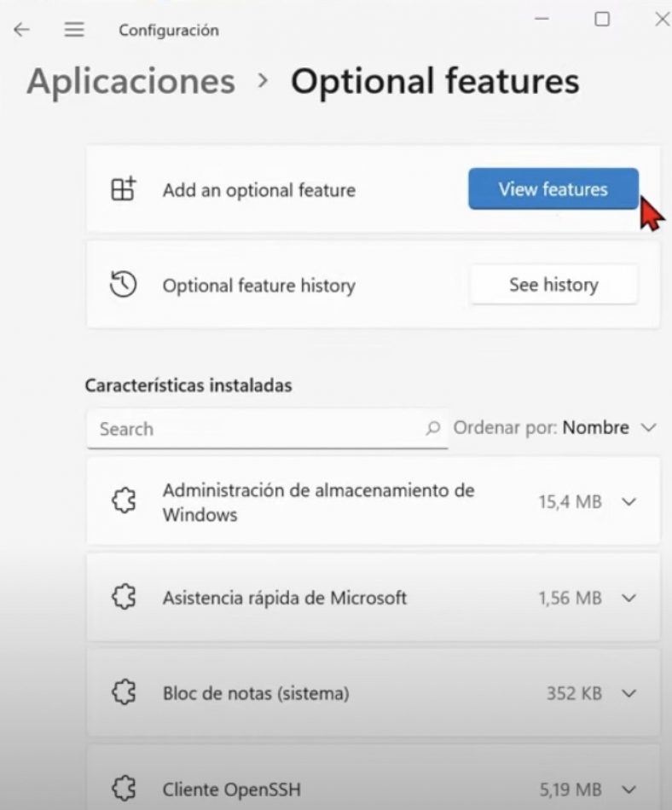Click the back arrow in Configuración

point(20,30)
